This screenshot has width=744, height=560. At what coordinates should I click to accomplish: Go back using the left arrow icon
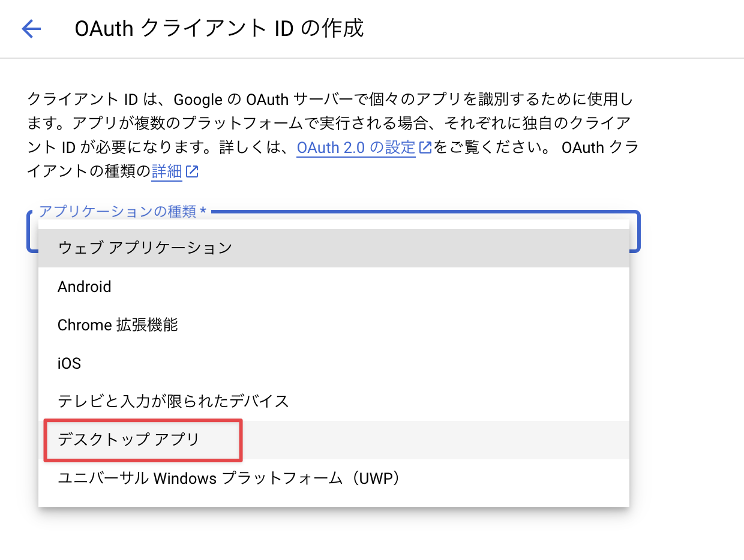pyautogui.click(x=31, y=29)
